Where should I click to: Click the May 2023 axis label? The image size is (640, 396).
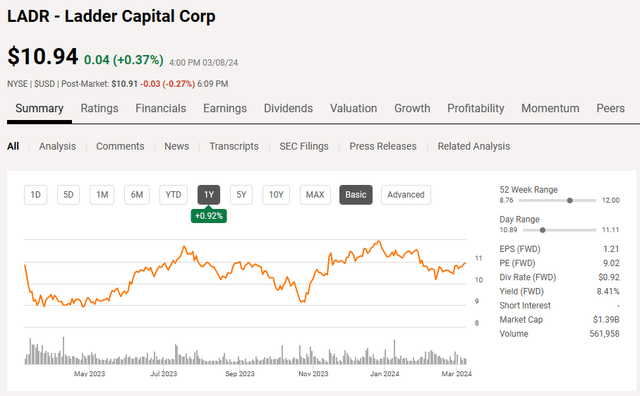point(89,374)
